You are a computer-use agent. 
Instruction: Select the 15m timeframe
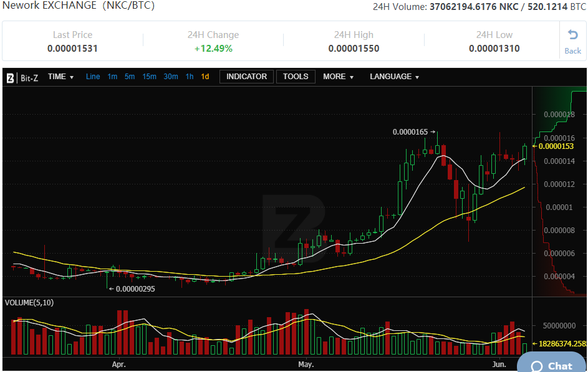149,77
